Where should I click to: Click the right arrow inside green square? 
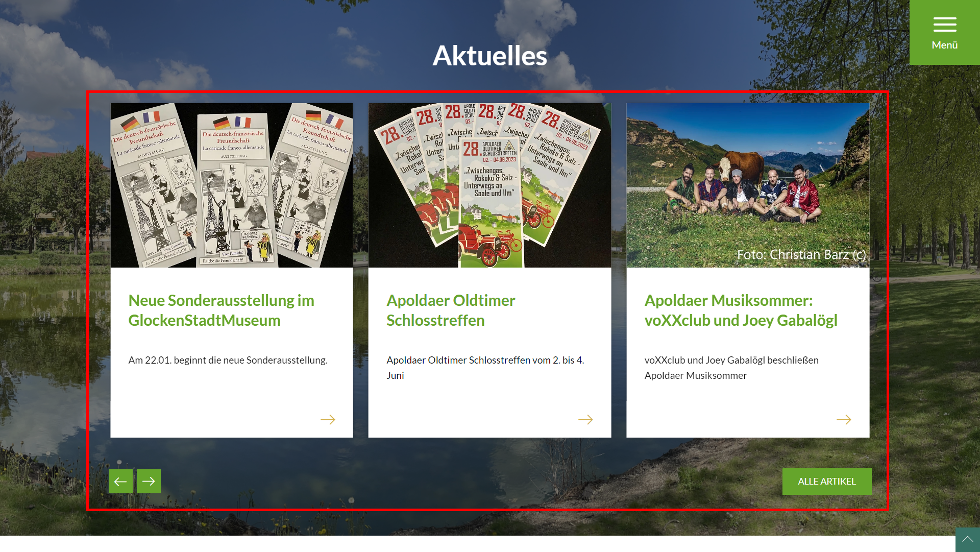149,481
